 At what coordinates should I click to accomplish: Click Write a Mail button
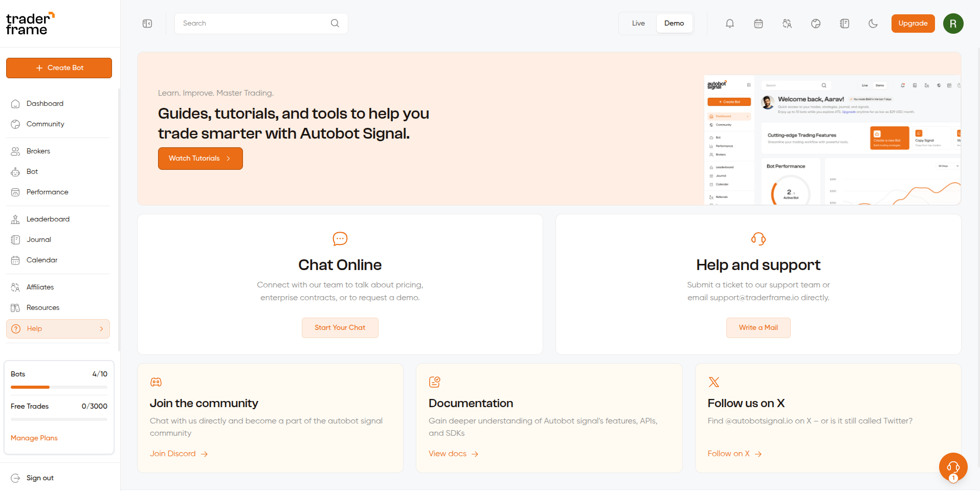click(759, 328)
